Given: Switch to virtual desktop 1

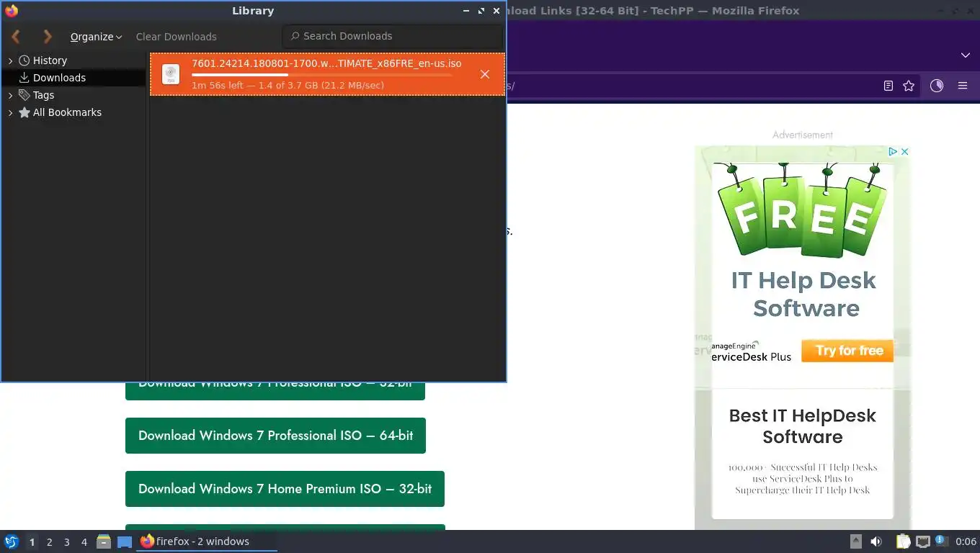Looking at the screenshot, I should pos(32,542).
